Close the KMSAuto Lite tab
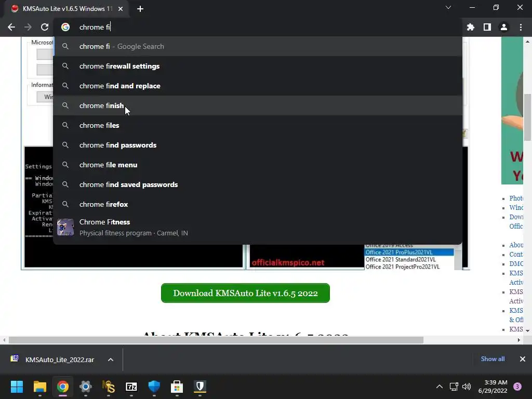Viewport: 532px width, 399px height. [x=121, y=9]
